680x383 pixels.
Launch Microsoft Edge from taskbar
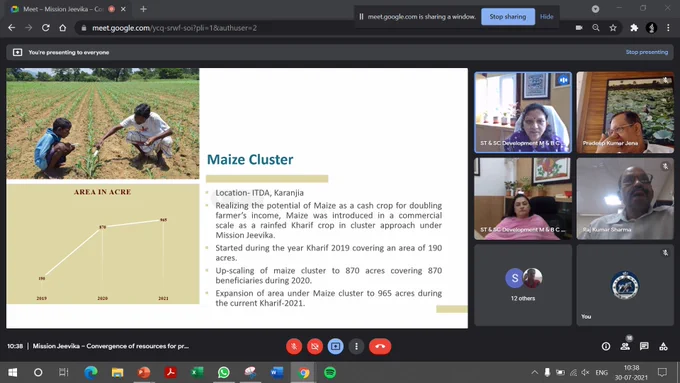[91, 372]
